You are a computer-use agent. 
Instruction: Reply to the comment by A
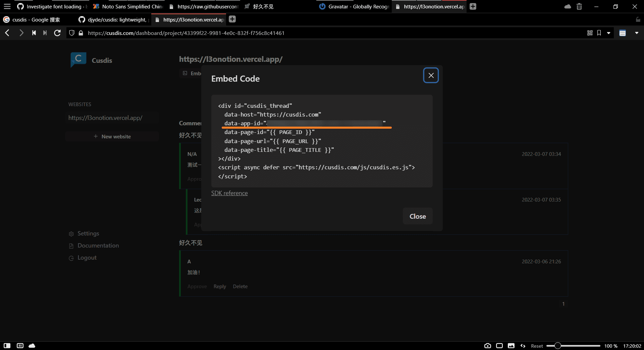tap(220, 287)
